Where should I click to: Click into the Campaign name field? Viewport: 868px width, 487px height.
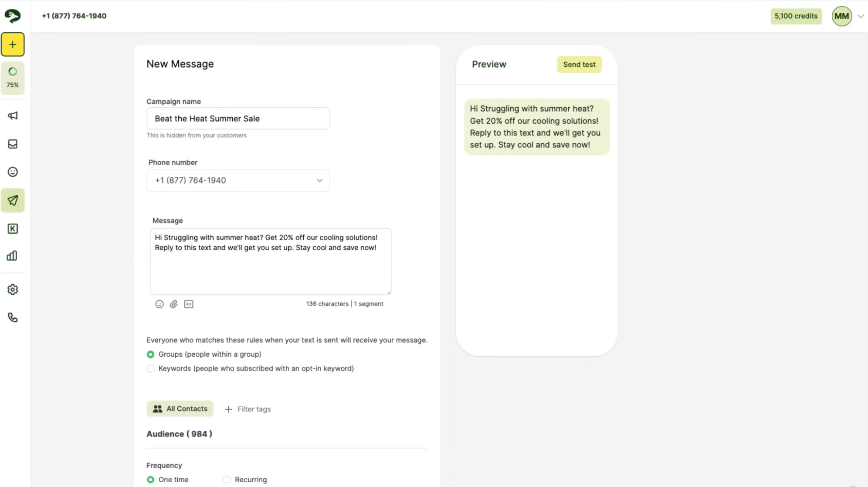pyautogui.click(x=238, y=119)
